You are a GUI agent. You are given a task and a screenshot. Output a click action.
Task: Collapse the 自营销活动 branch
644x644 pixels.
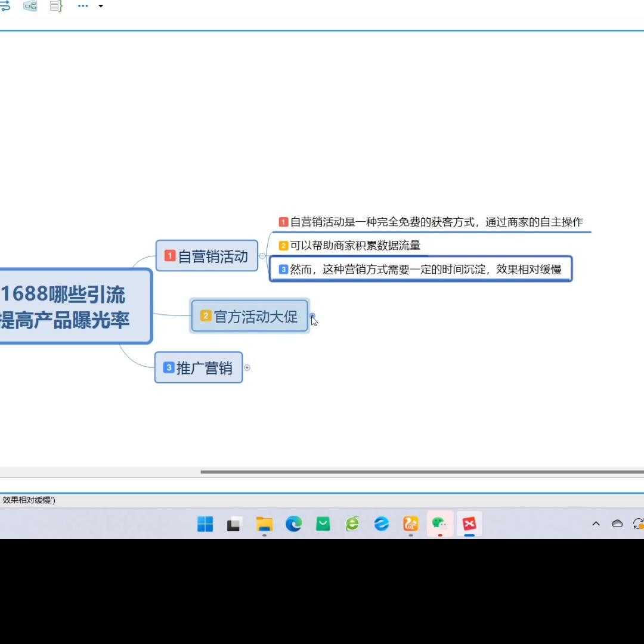262,256
